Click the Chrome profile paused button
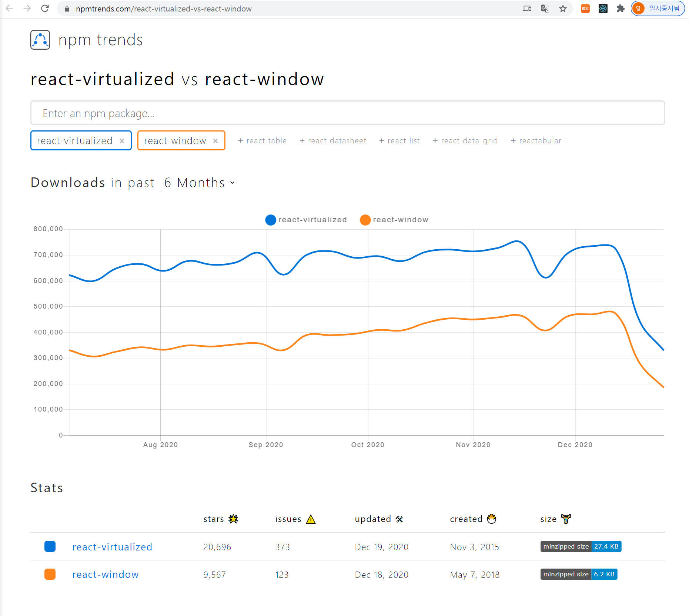The image size is (689, 616). pos(658,9)
